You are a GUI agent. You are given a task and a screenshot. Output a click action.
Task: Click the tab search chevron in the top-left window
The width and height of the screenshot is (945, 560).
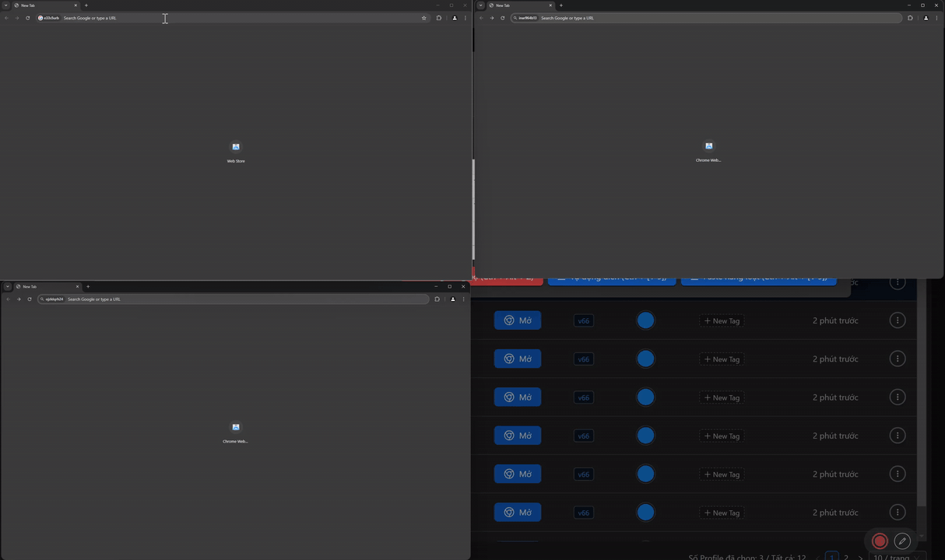click(5, 5)
